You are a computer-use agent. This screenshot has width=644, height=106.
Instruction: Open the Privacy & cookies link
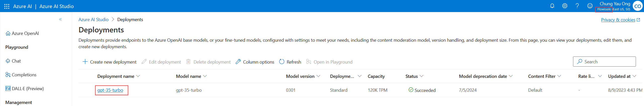[x=618, y=20]
